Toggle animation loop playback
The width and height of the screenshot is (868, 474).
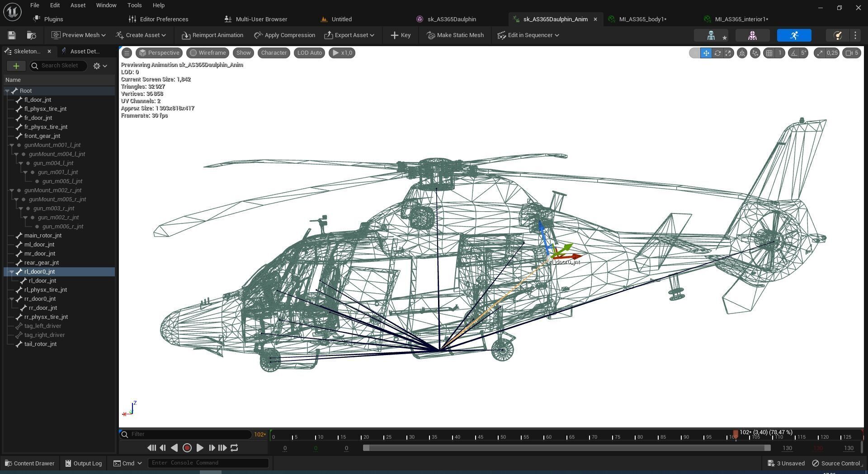(x=234, y=448)
